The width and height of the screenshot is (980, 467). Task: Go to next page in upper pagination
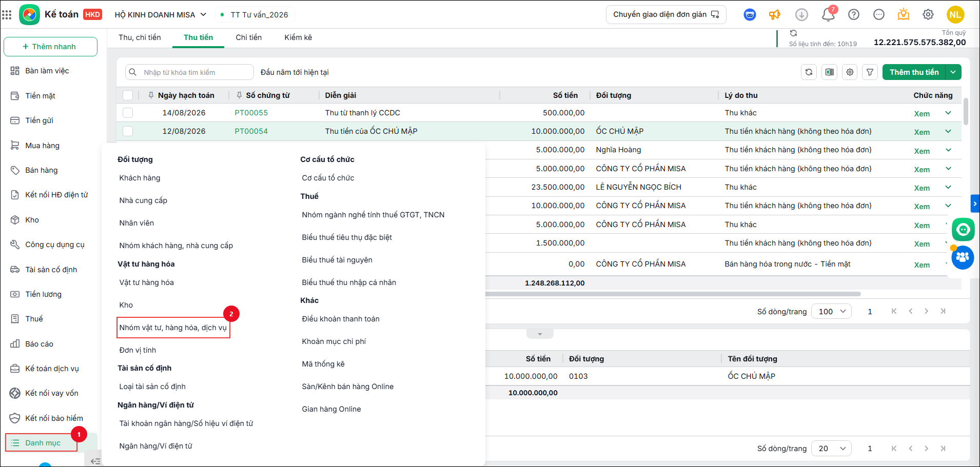927,311
